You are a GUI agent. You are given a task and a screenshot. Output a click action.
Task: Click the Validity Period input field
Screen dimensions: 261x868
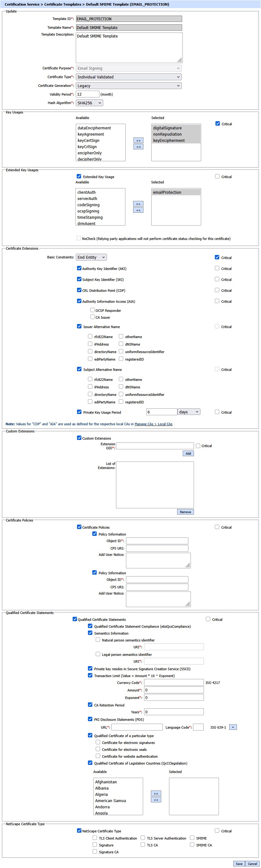click(x=87, y=94)
